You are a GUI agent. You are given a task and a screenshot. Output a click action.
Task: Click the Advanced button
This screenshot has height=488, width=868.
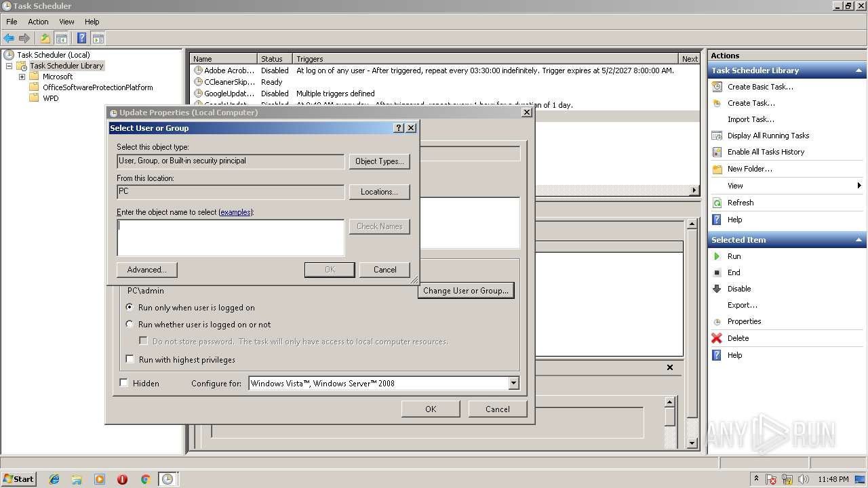[x=147, y=270]
